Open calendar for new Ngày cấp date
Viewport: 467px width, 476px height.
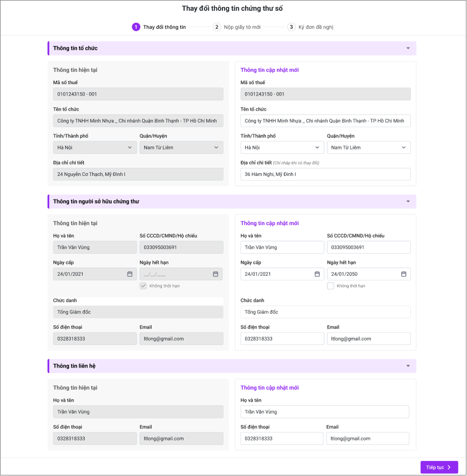point(317,274)
